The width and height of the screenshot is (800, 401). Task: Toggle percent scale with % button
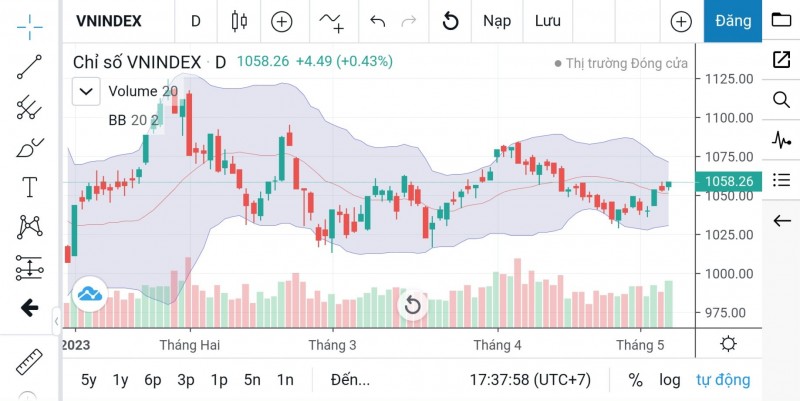pyautogui.click(x=635, y=380)
